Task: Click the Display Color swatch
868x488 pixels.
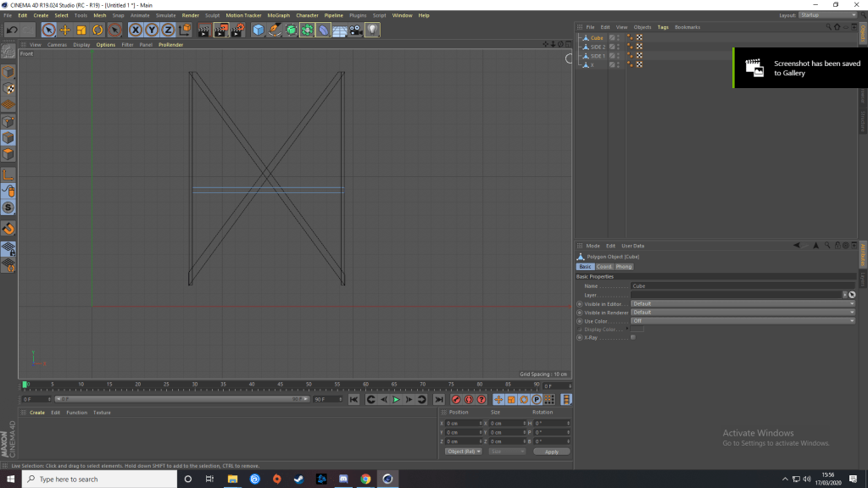Action: pos(637,329)
